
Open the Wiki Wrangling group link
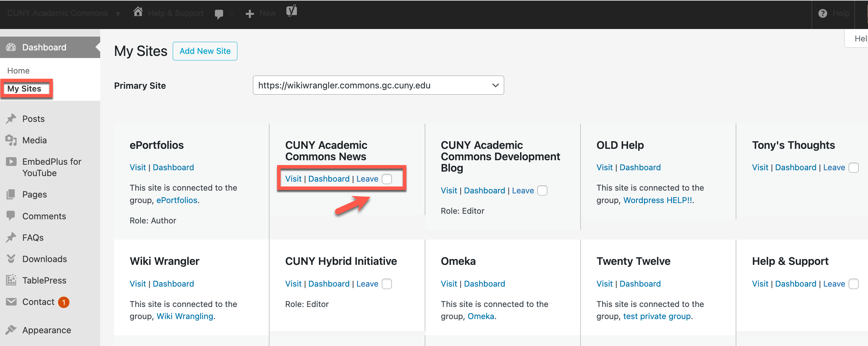tap(185, 316)
